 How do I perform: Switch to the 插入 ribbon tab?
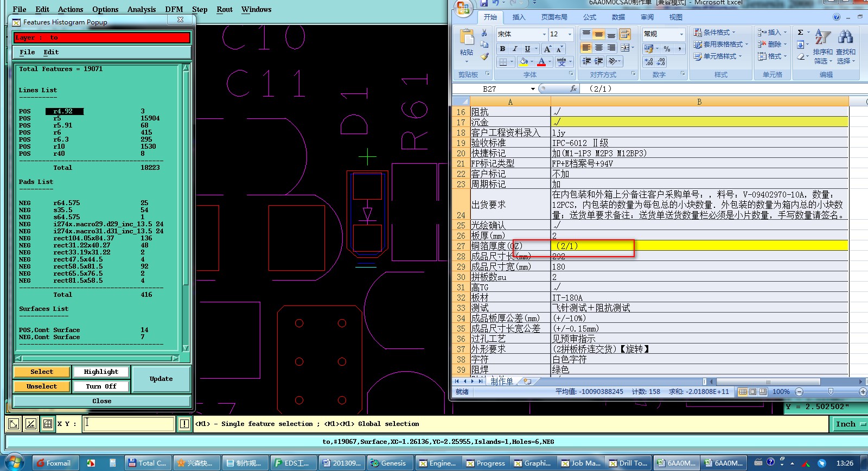[x=519, y=17]
